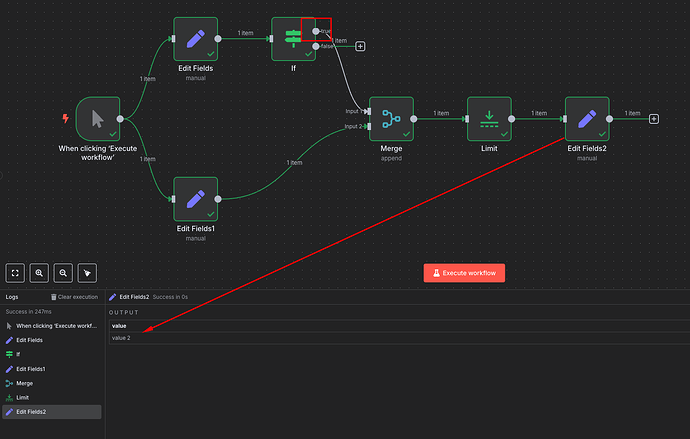The height and width of the screenshot is (439, 690).
Task: Click '1 item' label between Limit and Edit Fields2
Action: coord(539,113)
